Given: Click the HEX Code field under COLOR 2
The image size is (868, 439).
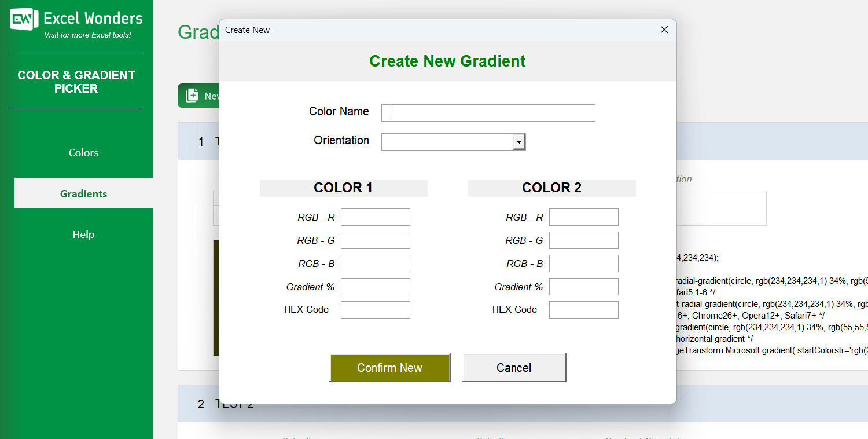Looking at the screenshot, I should (583, 309).
